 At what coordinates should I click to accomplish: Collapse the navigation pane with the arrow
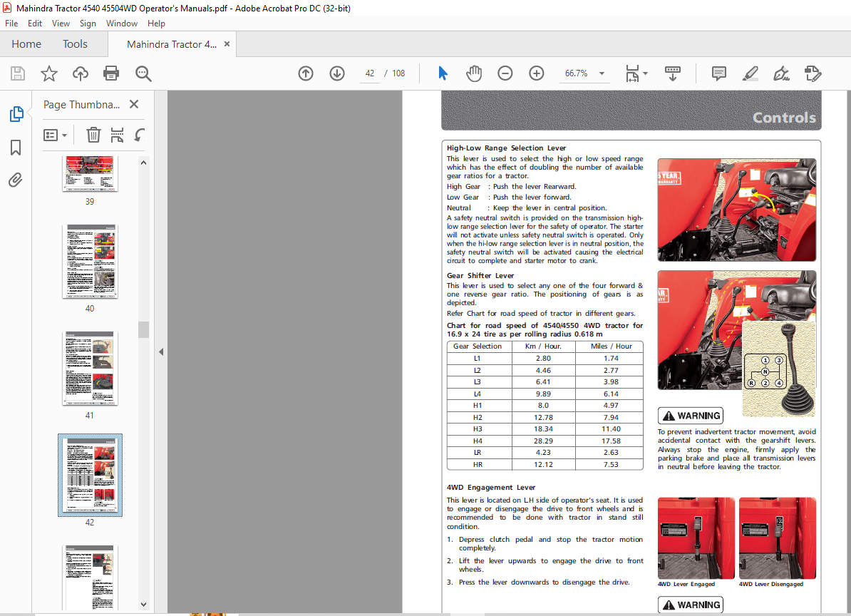pyautogui.click(x=161, y=351)
